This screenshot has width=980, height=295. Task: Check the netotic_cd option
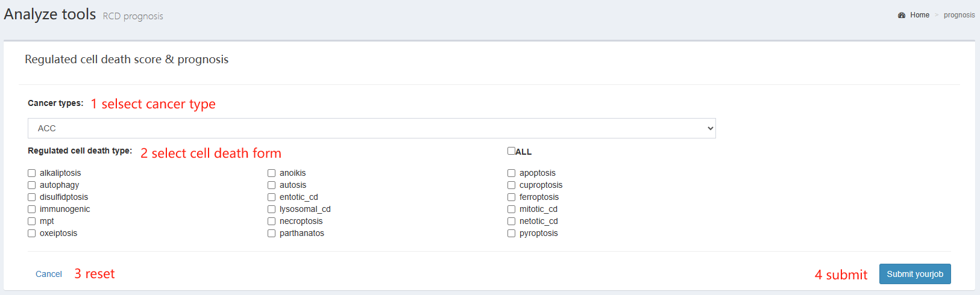pos(511,221)
